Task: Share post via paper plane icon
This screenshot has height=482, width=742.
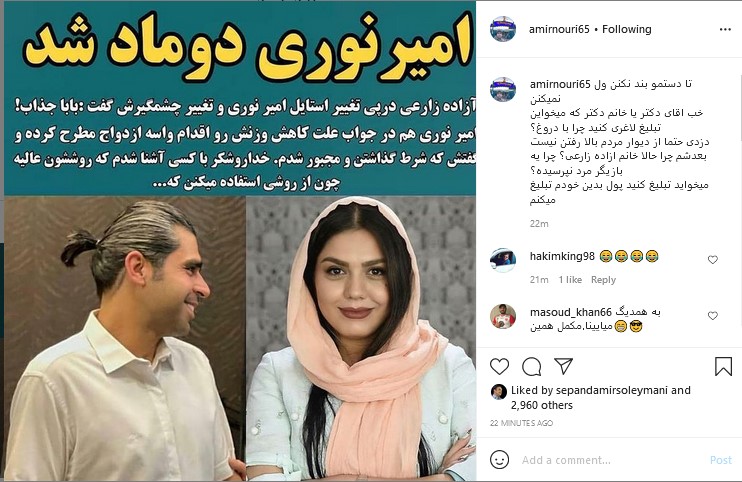Action: coord(564,366)
